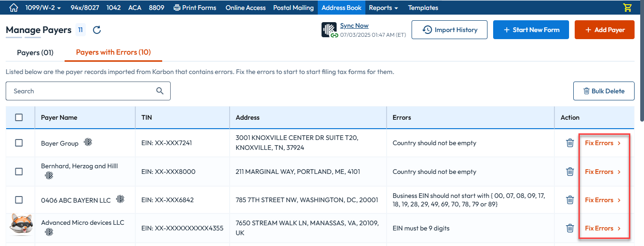Delete the Bernhard, Herzog and Hilll row
This screenshot has height=246, width=644.
click(x=570, y=172)
